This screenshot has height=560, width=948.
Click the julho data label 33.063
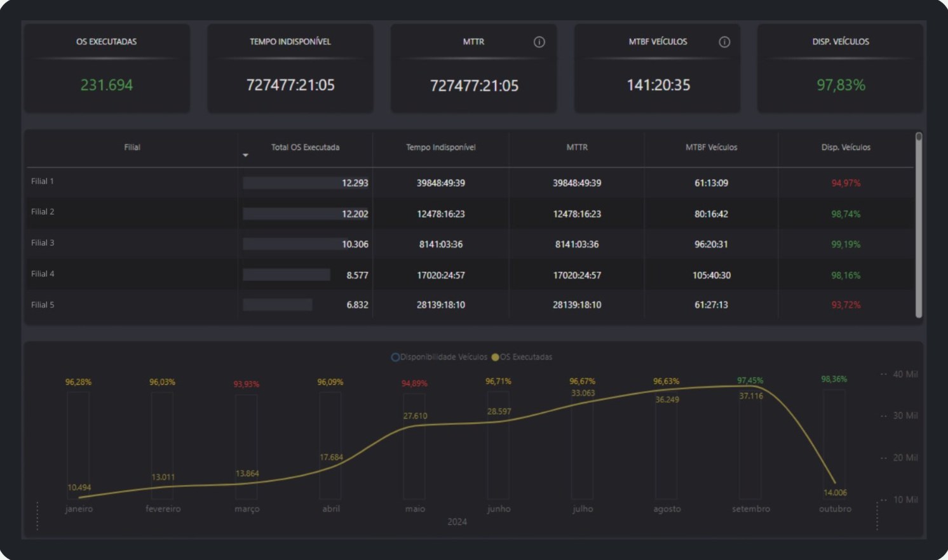tap(583, 393)
